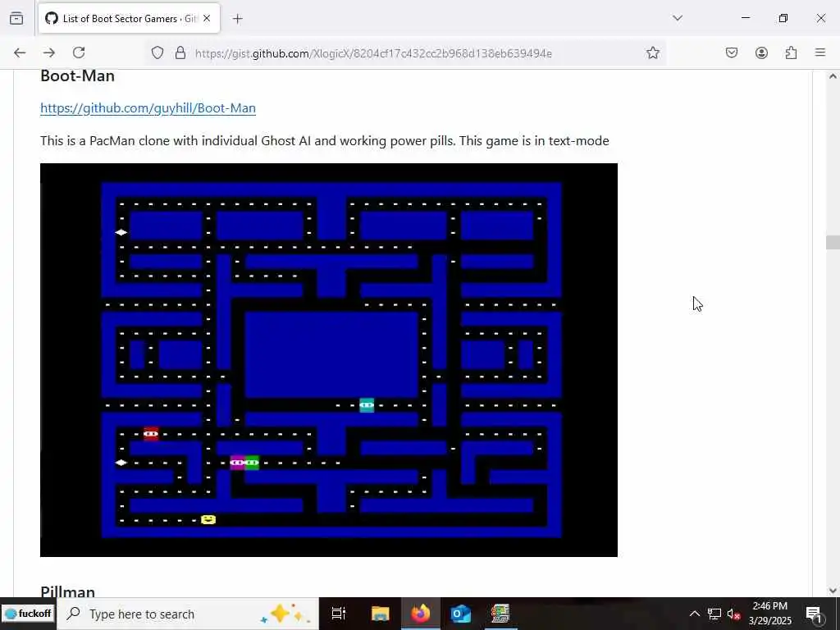Click the Boot-Man game screenshot

pos(329,360)
